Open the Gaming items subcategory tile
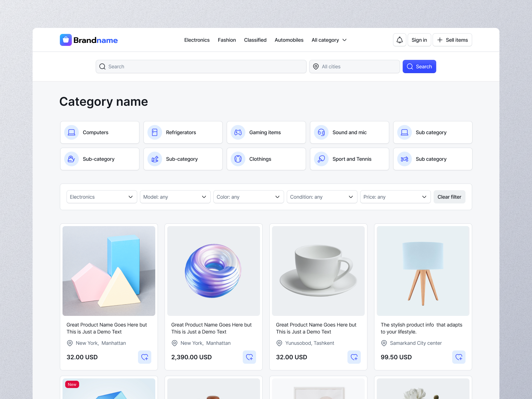Screen dimensions: 532x399 point(266,132)
